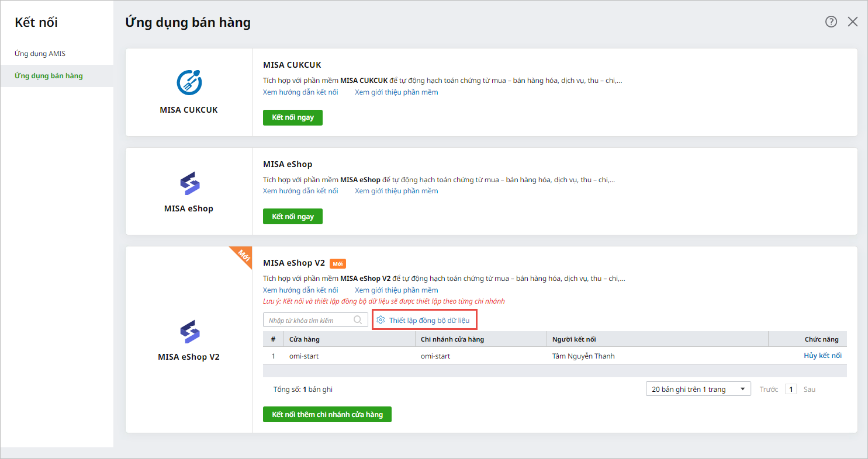Click the MISA eShop logo
868x459 pixels.
tap(189, 183)
